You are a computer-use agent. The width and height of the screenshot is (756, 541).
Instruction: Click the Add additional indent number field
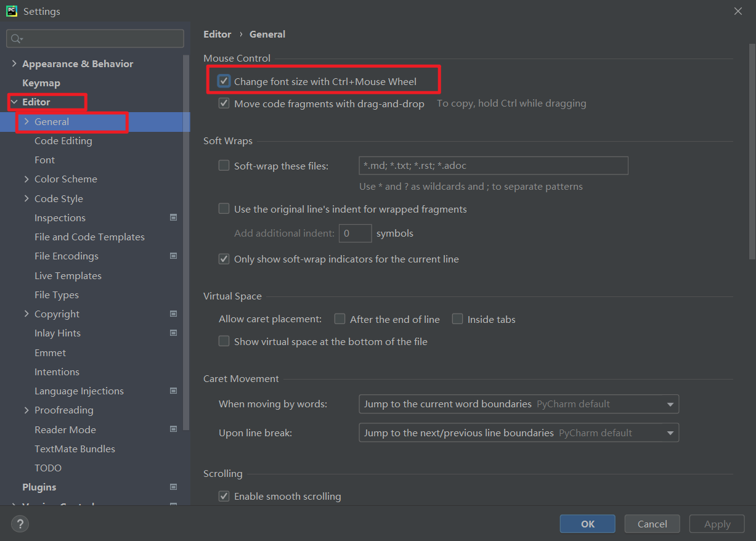[355, 234]
